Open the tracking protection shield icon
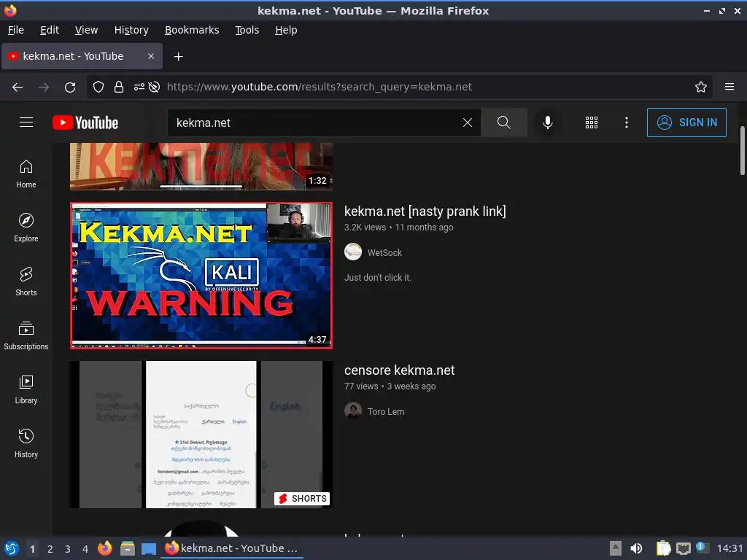Image resolution: width=747 pixels, height=560 pixels. pyautogui.click(x=98, y=87)
